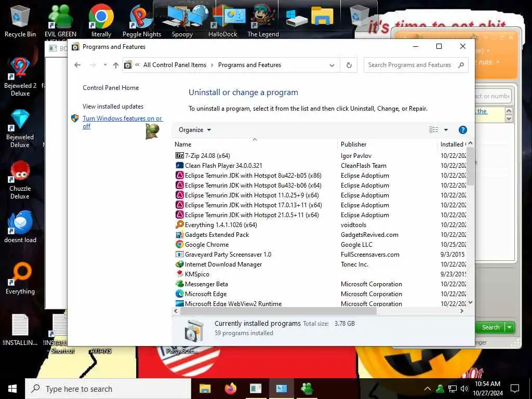The height and width of the screenshot is (399, 532).
Task: Open Chuzzle Deluxe desktop shortcut
Action: point(20,180)
